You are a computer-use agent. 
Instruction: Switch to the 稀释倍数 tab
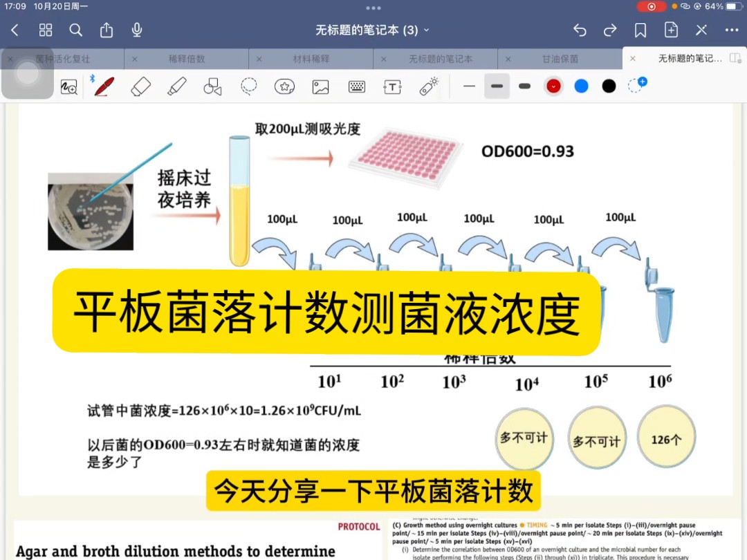pyautogui.click(x=187, y=59)
